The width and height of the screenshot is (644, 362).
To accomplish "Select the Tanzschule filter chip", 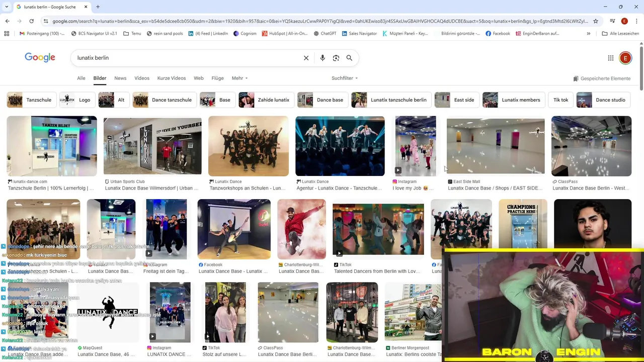I will 31,100.
